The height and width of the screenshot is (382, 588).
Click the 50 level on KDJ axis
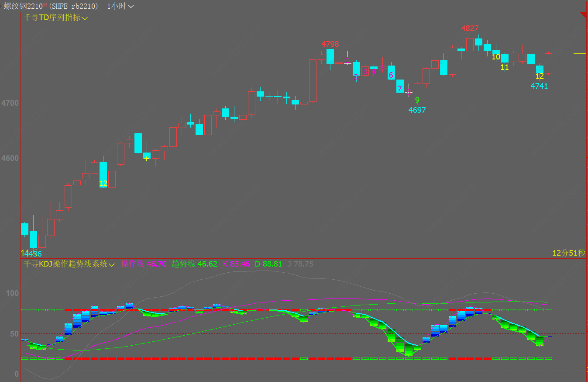point(14,334)
